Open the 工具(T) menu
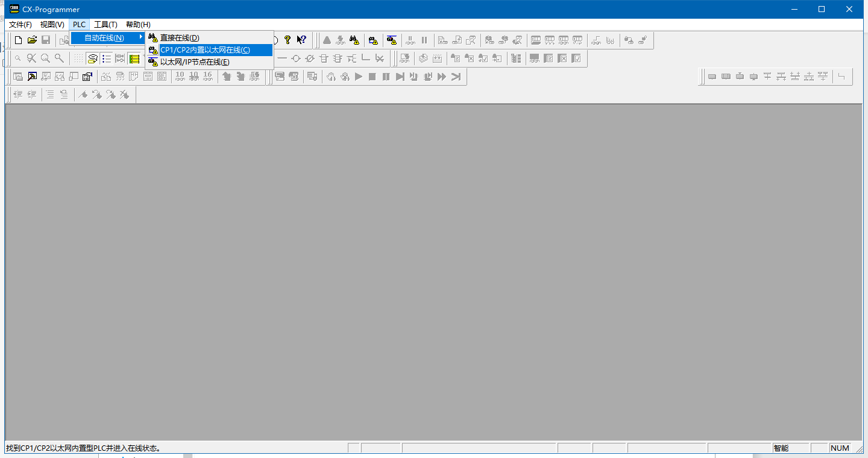 105,25
